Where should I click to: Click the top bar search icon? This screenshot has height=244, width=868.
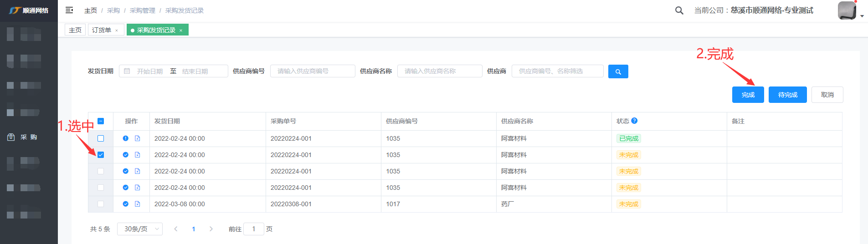pyautogui.click(x=679, y=10)
